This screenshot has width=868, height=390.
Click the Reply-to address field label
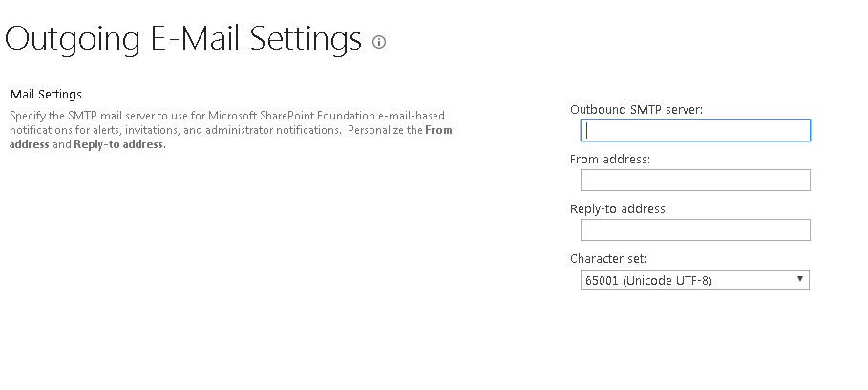tap(620, 208)
